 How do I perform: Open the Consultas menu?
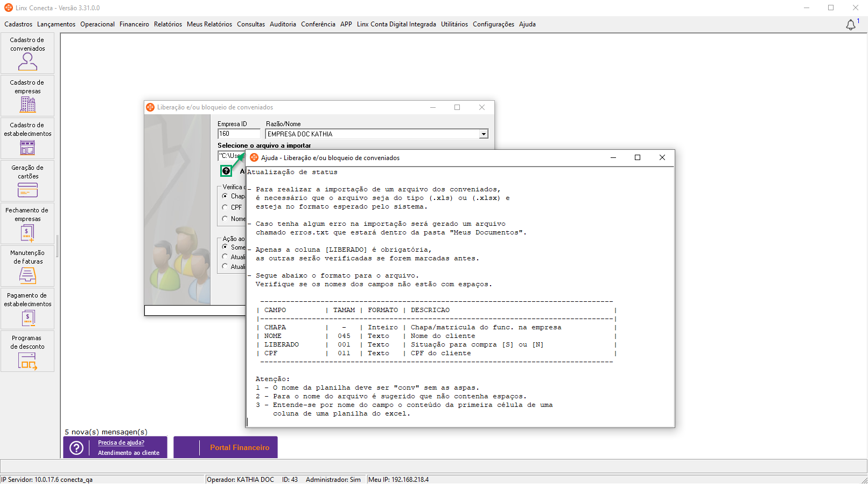click(251, 24)
